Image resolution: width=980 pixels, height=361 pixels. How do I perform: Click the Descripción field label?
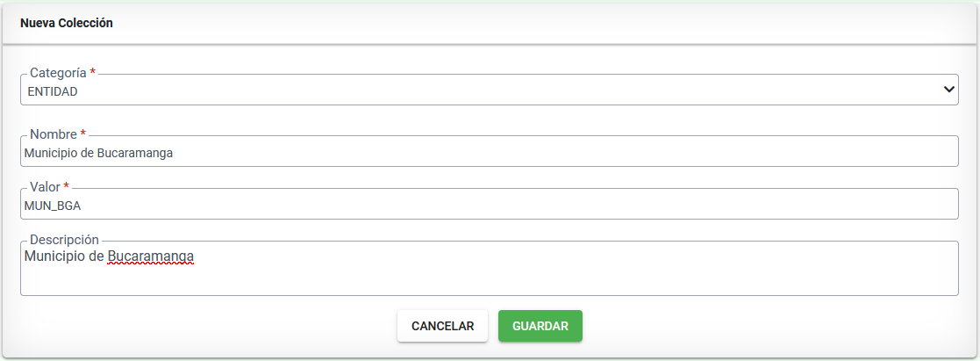pos(64,240)
